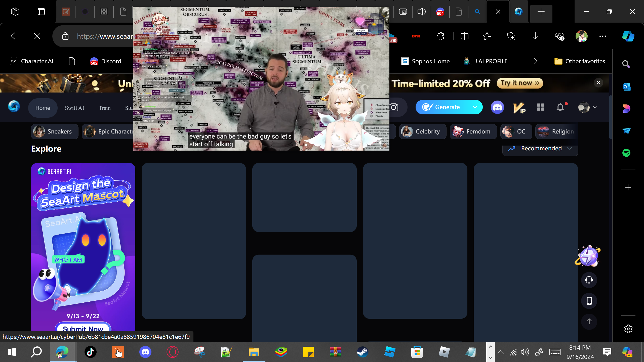Open the tab actions menu
This screenshot has width=644, height=362.
tap(41, 12)
